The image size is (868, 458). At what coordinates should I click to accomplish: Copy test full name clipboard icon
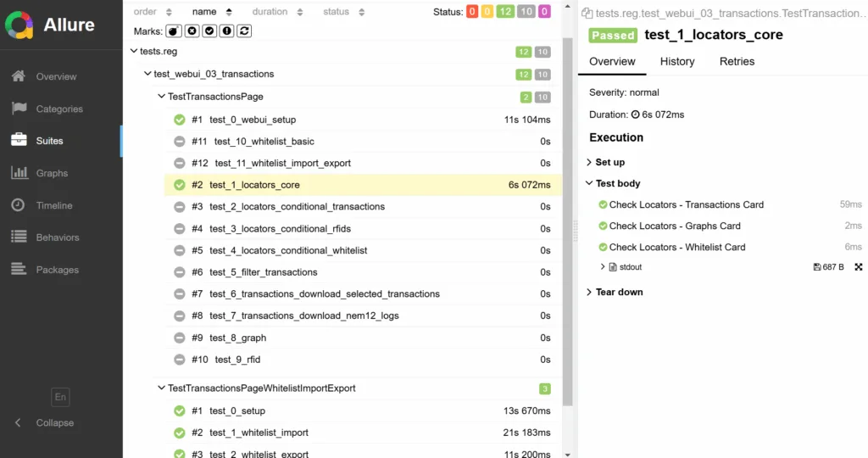(x=587, y=14)
